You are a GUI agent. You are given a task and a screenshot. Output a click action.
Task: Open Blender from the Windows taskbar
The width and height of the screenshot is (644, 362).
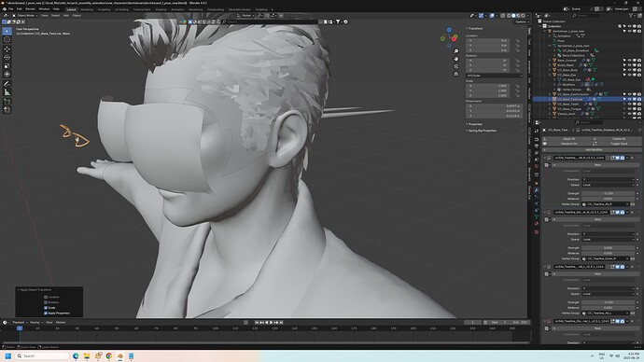tap(119, 355)
